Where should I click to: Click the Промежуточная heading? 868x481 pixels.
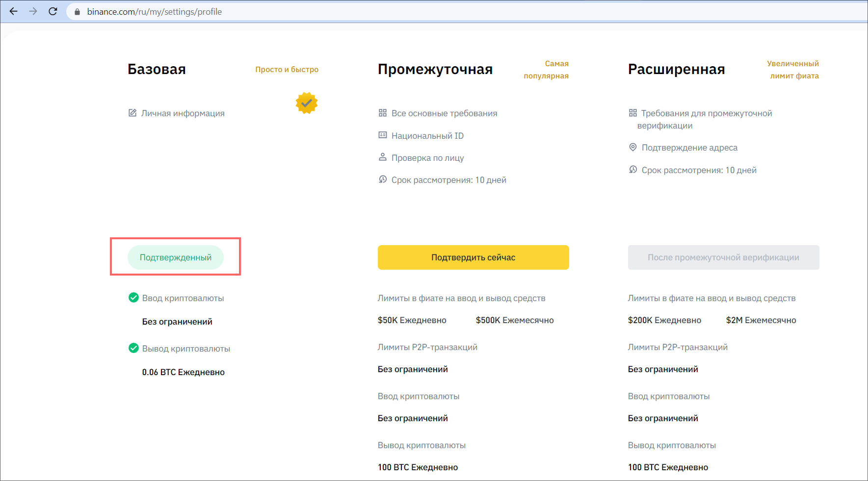pyautogui.click(x=435, y=69)
